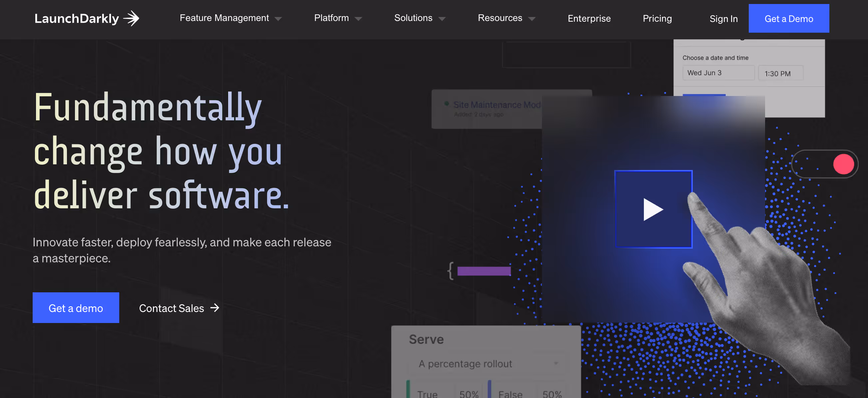Click the hero Get a demo button

pyautogui.click(x=76, y=308)
